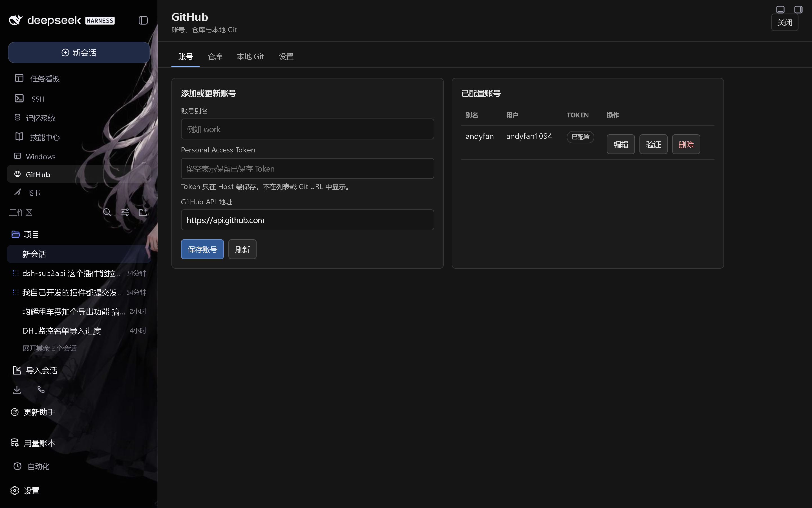The width and height of the screenshot is (812, 508).
Task: Open the SSH terminal icon
Action: [19, 98]
